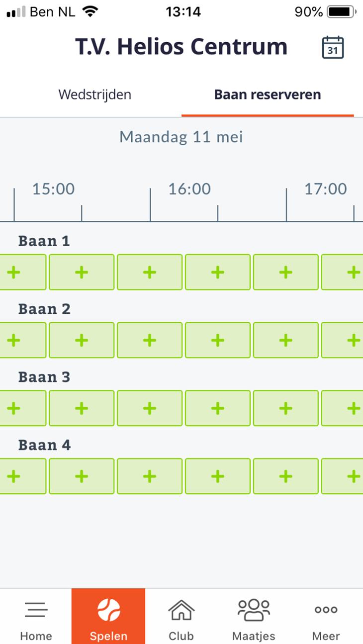
Task: Tap the Home menu icon
Action: pos(36,609)
